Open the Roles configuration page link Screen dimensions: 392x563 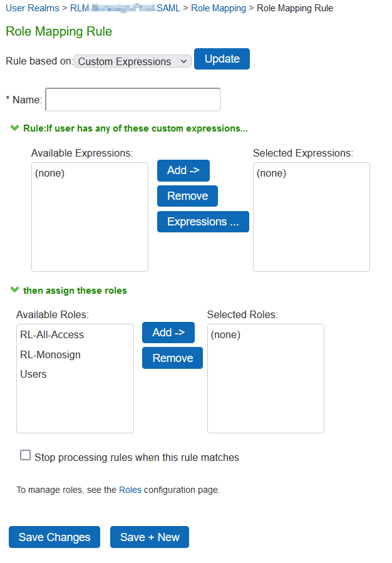click(x=130, y=490)
